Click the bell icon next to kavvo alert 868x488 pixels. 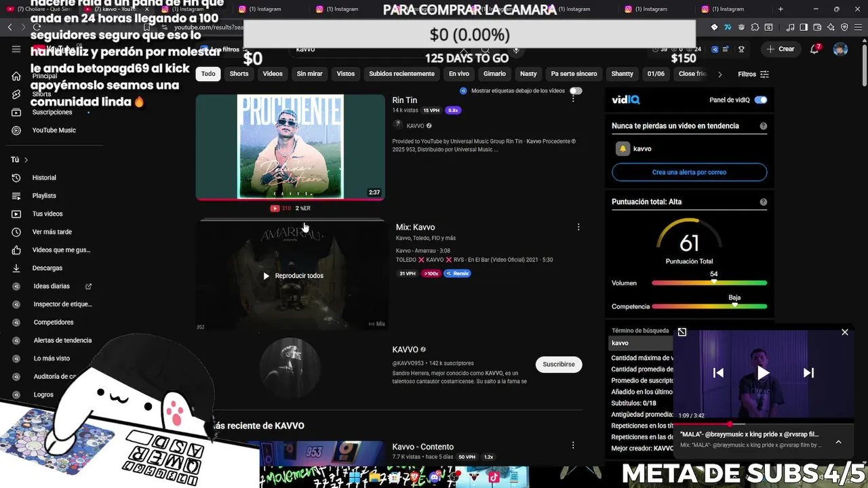(623, 149)
